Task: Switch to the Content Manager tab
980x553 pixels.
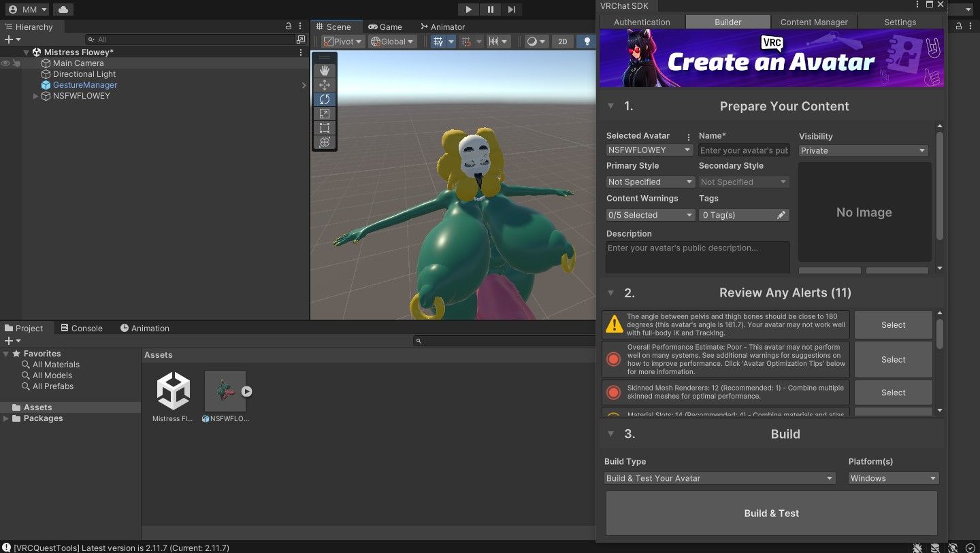Action: 814,22
